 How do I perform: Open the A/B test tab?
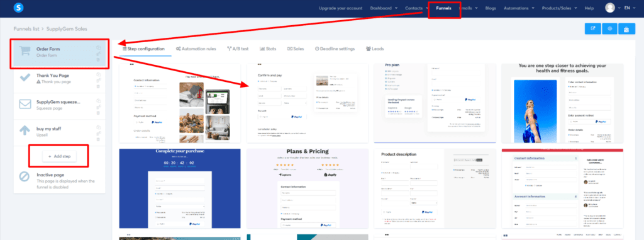pos(238,49)
